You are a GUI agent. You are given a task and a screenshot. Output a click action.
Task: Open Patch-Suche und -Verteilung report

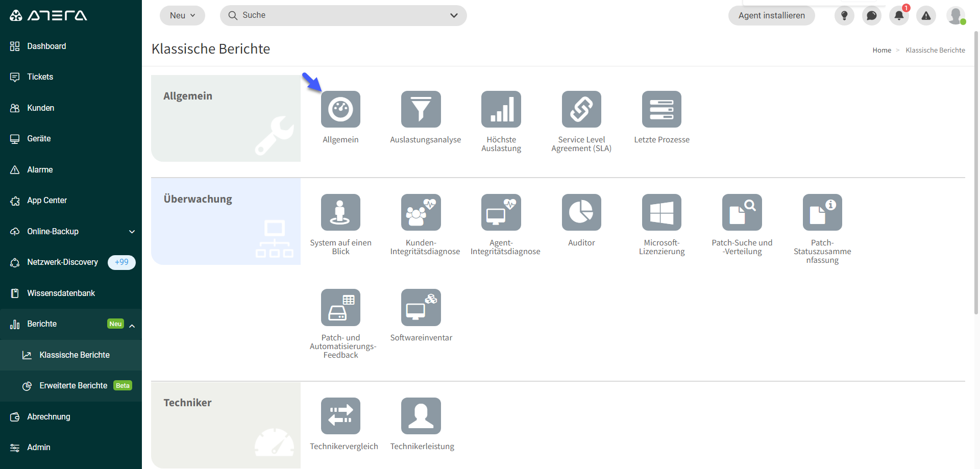742,212
